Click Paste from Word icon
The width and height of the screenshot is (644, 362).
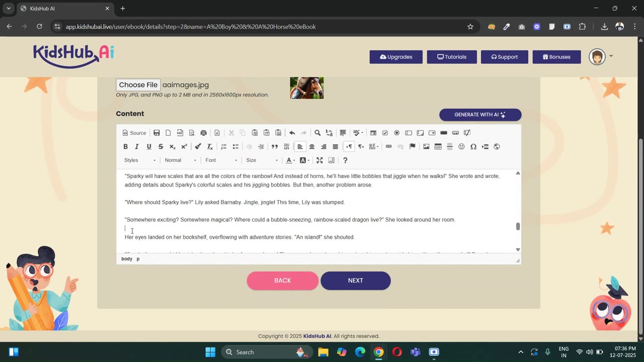278,133
